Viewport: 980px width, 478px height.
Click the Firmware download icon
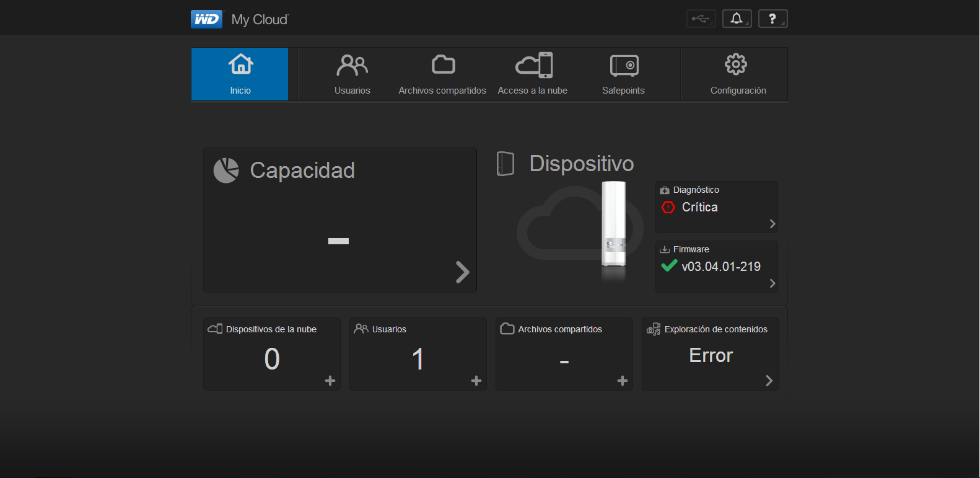click(x=665, y=250)
